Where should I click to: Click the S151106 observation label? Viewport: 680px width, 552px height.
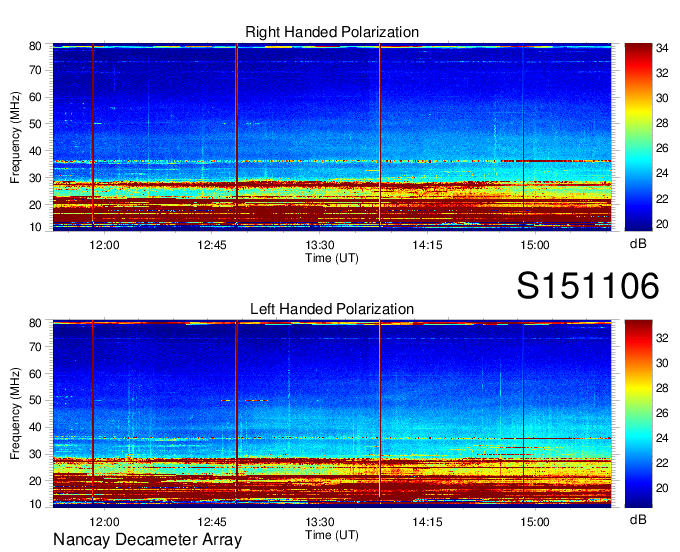[x=588, y=286]
